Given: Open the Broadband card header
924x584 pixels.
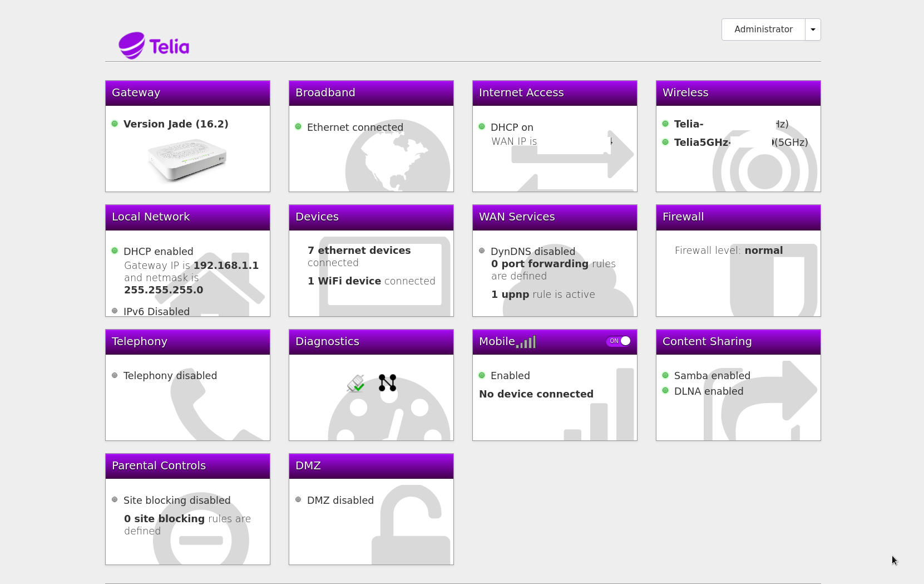Looking at the screenshot, I should pos(371,93).
